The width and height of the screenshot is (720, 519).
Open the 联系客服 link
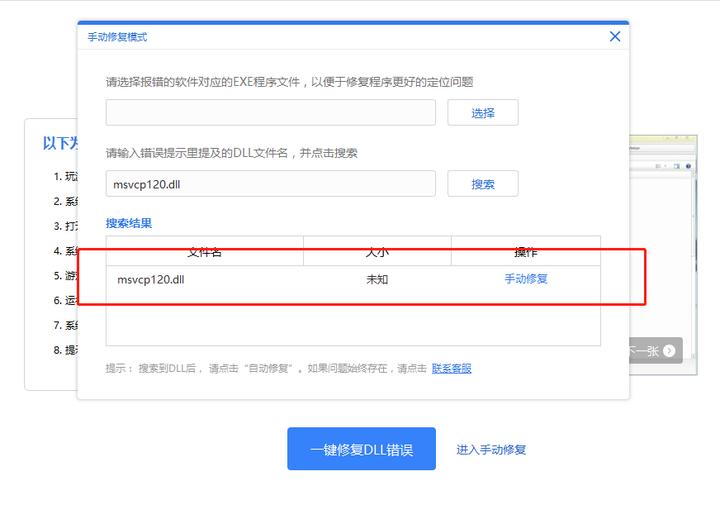pos(451,368)
